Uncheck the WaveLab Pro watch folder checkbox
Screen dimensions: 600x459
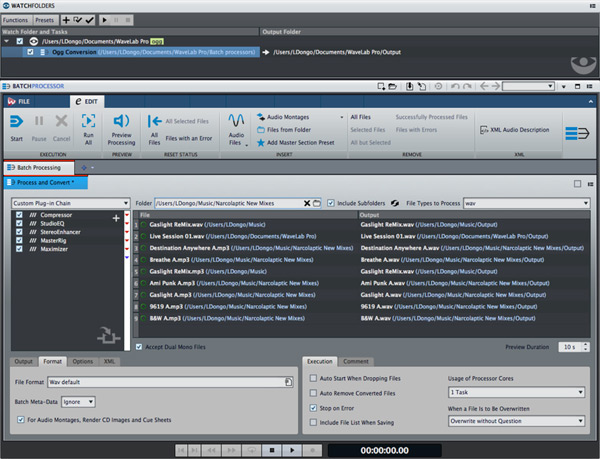tap(20, 41)
